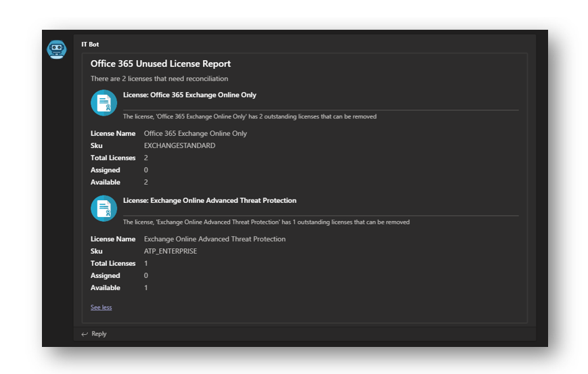Select the Office 365 Unused License Report title
The height and width of the screenshot is (374, 588).
pos(160,64)
